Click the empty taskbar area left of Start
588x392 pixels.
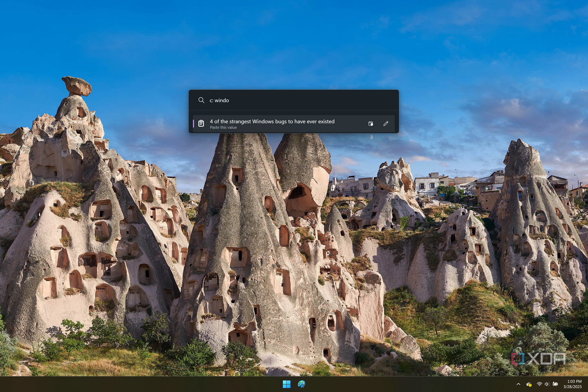click(x=143, y=384)
